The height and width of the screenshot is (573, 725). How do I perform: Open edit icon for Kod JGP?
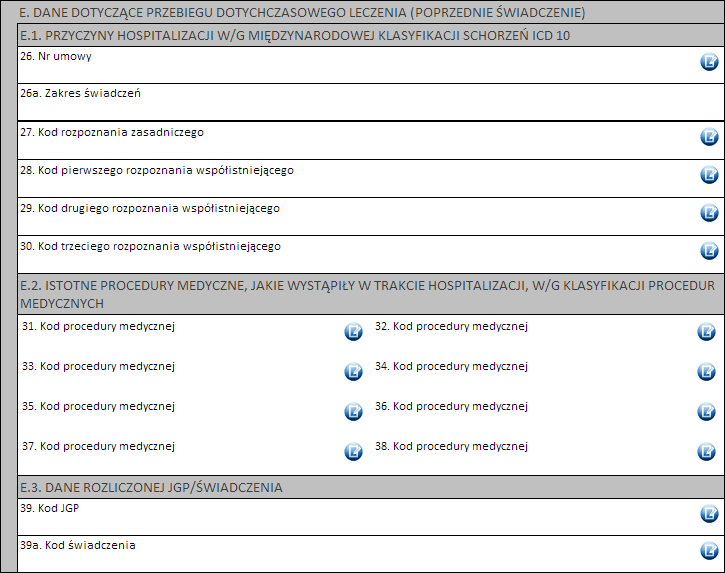click(x=709, y=514)
